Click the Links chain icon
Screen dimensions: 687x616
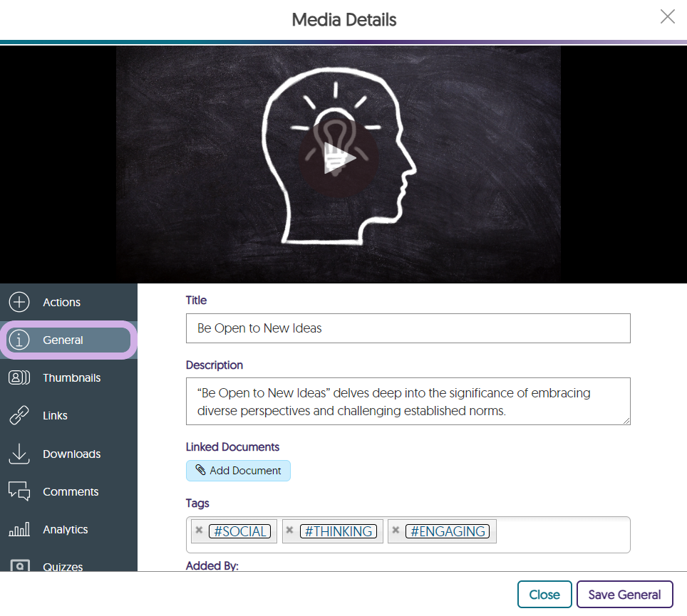pos(19,416)
